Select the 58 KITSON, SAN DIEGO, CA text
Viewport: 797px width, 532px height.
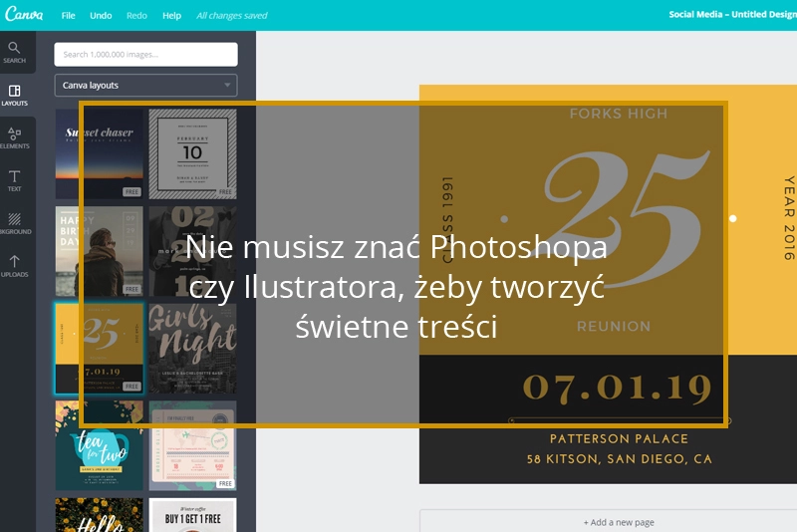coord(619,459)
